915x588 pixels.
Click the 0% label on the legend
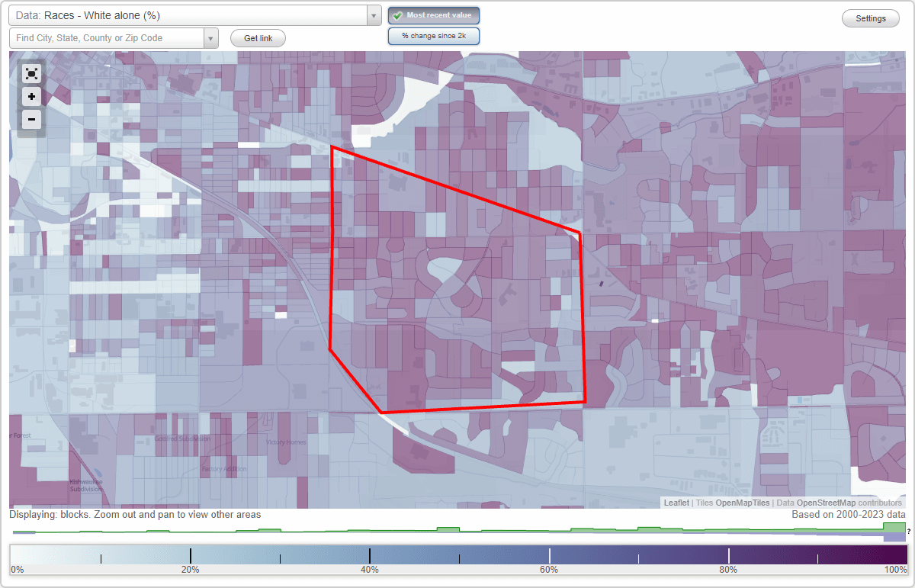pyautogui.click(x=18, y=570)
